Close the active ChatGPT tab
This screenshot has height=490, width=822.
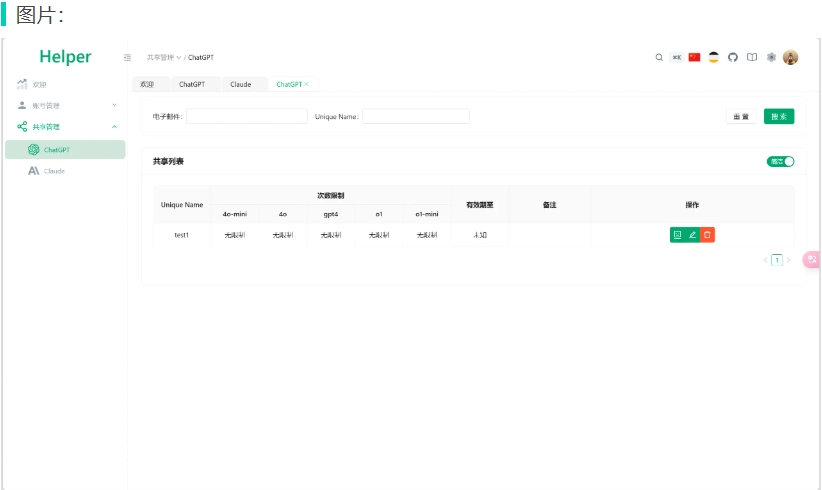click(307, 84)
